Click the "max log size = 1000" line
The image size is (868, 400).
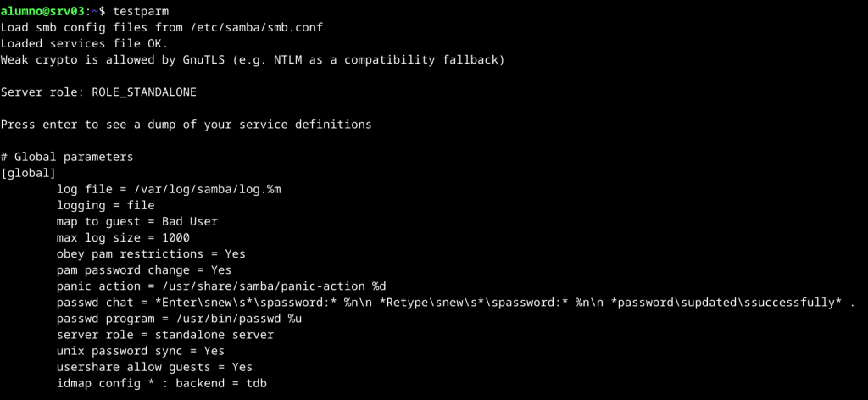[x=123, y=237]
